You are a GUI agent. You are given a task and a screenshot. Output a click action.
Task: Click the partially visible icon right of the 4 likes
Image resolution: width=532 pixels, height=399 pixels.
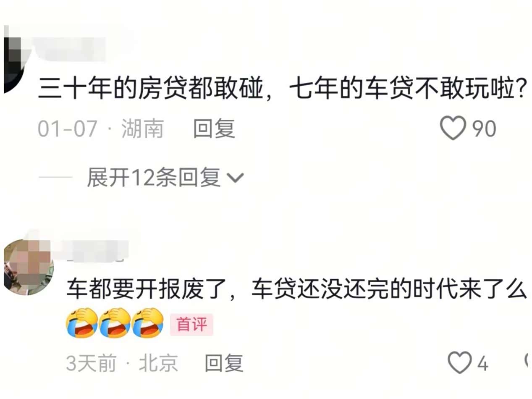528,360
